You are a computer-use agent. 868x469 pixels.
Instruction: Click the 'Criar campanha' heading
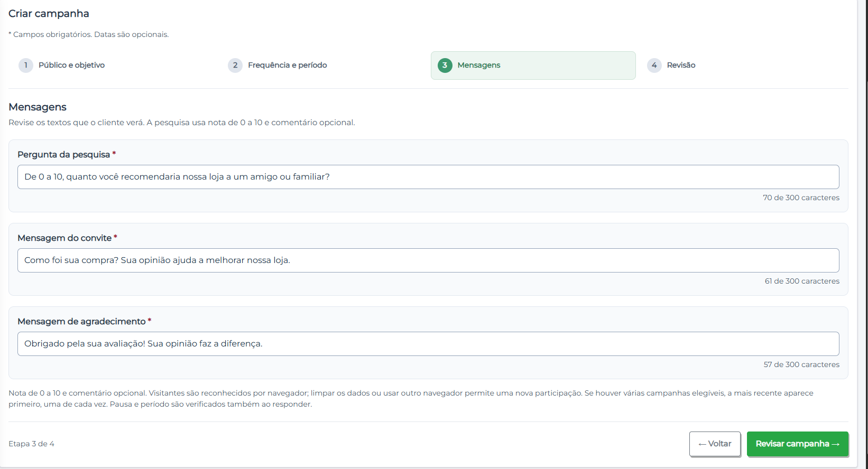49,14
